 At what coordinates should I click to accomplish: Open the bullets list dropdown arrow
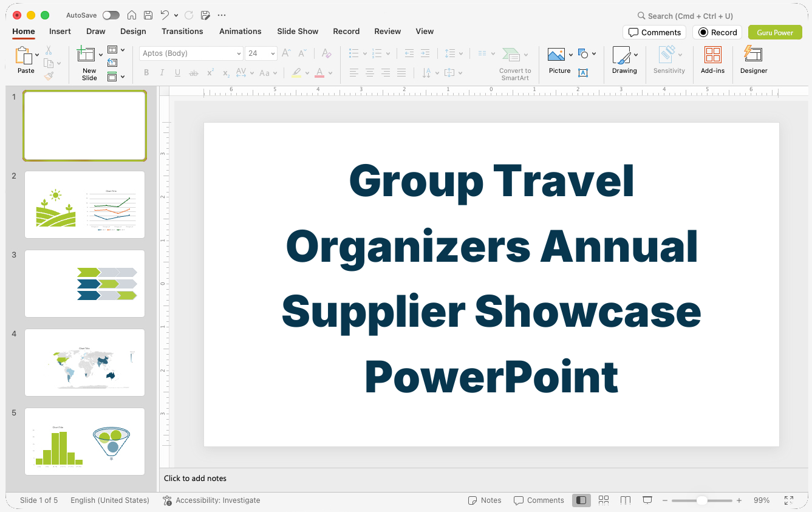[364, 53]
